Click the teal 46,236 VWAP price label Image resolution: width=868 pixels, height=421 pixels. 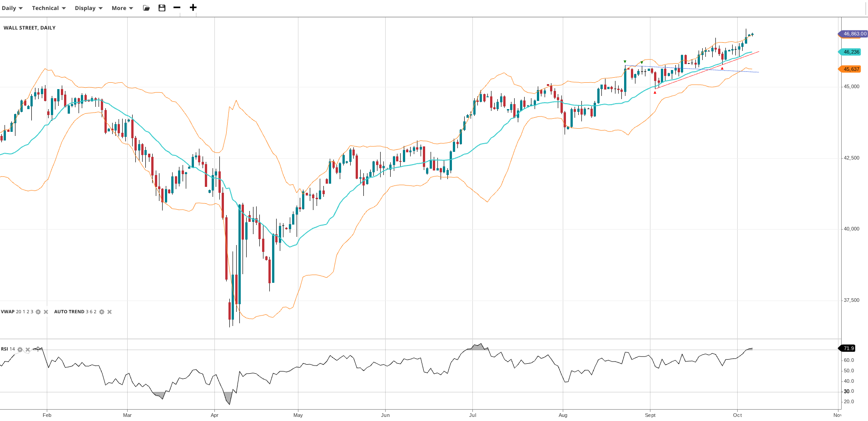coord(851,52)
